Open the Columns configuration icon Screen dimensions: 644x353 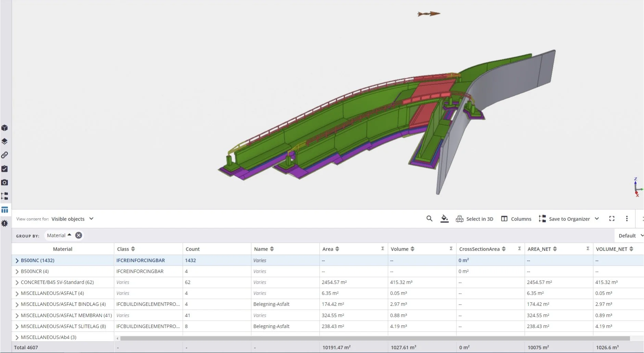coord(505,219)
